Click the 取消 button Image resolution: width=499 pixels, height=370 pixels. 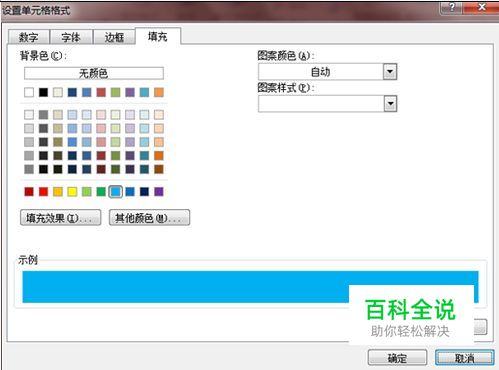coord(464,358)
